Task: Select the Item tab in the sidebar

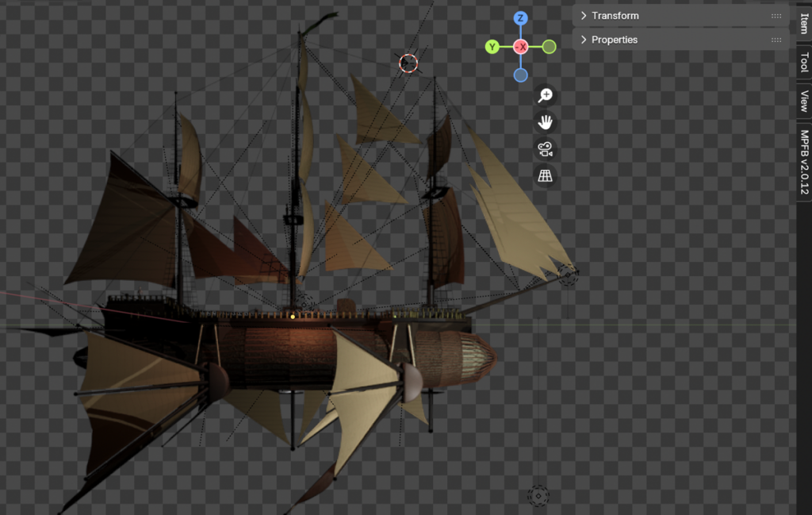Action: [803, 24]
